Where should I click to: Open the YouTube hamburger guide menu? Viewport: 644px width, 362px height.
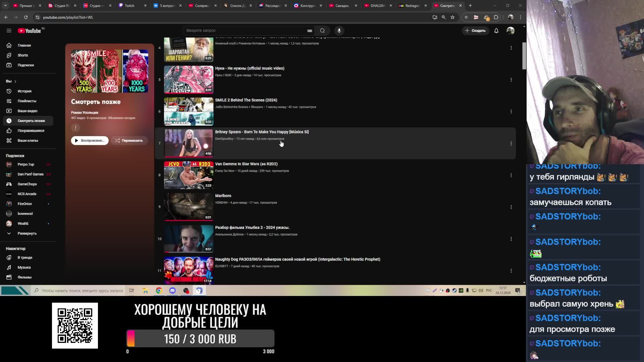[x=9, y=31]
